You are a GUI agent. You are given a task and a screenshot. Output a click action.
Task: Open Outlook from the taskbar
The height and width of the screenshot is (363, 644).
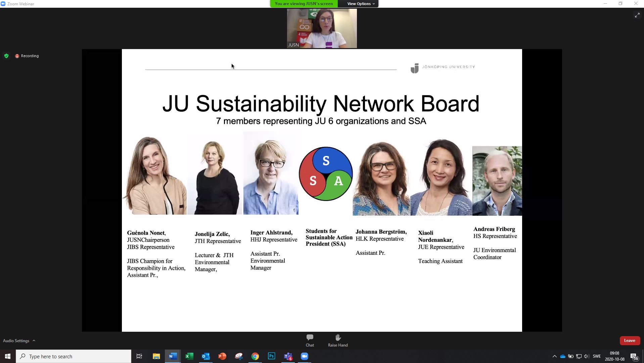tap(205, 356)
